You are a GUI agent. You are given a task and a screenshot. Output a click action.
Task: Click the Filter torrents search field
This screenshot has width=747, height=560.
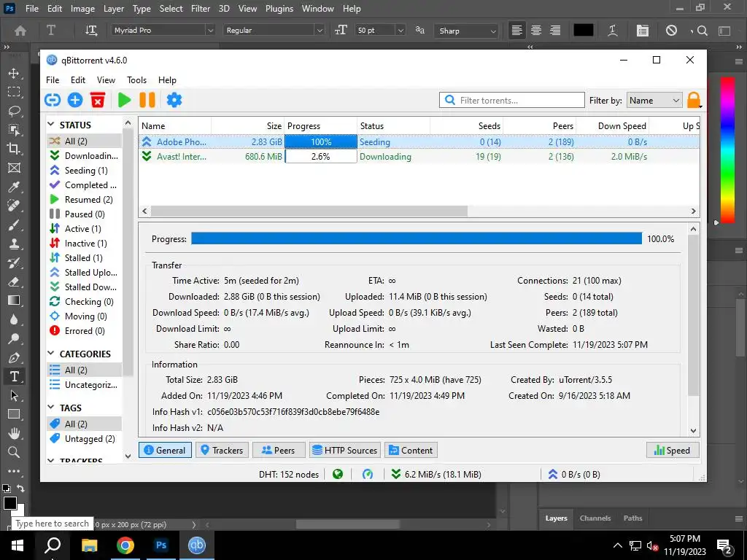(511, 100)
